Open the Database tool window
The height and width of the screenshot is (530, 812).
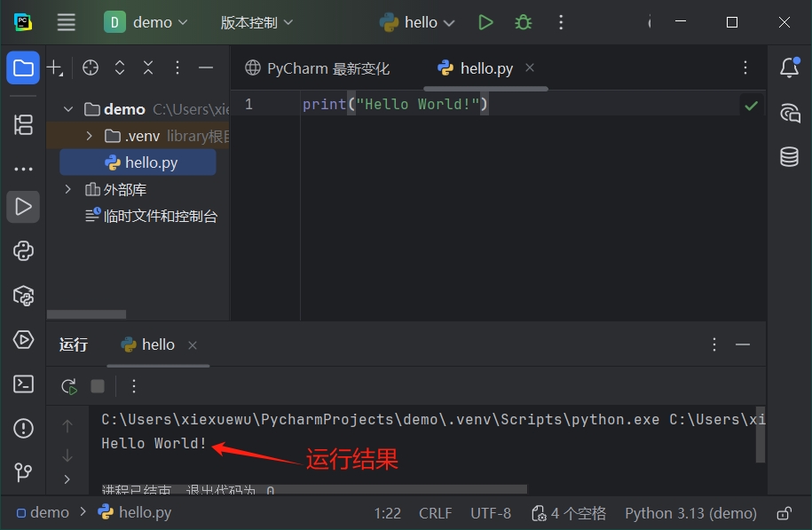(x=789, y=156)
